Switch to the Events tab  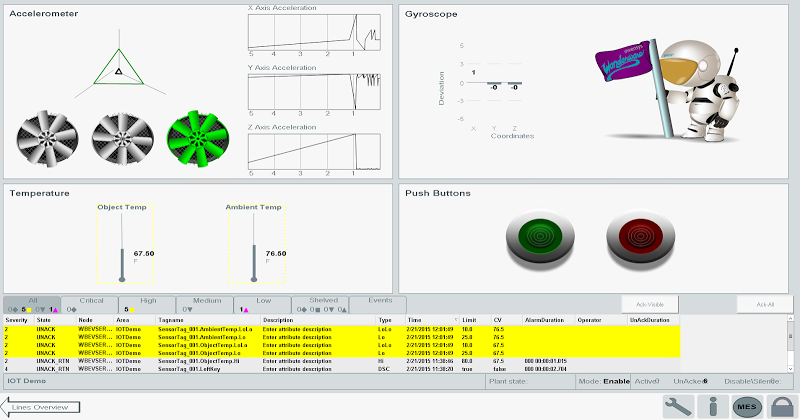pyautogui.click(x=378, y=305)
